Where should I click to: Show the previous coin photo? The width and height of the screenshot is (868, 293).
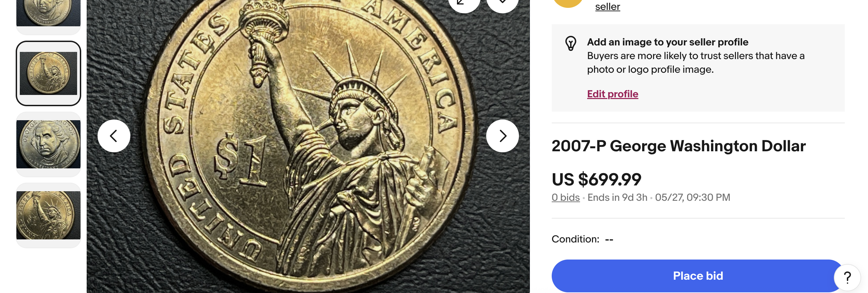pyautogui.click(x=114, y=136)
